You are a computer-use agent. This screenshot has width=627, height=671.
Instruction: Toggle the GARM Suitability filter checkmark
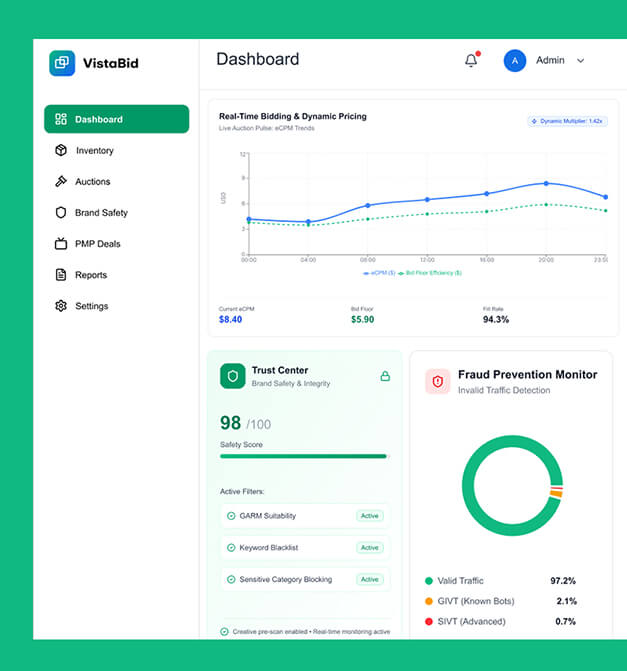231,516
